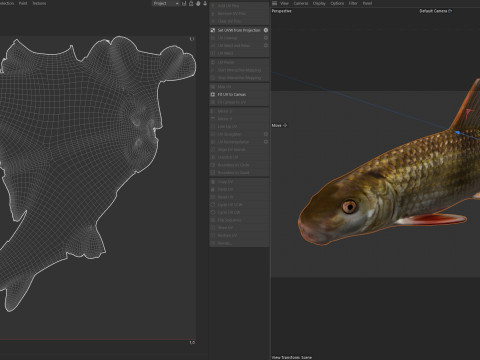Click Stop Interactive Mapping
Viewport: 480px width, 360px height.
(x=239, y=78)
